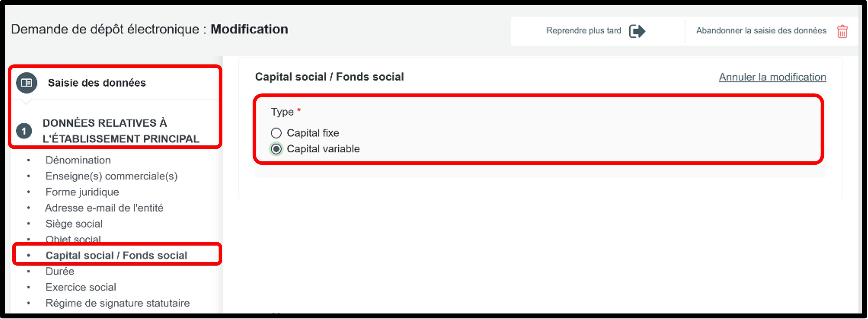Click the Annuler la modification link
This screenshot has height=319, width=868.
(x=772, y=77)
